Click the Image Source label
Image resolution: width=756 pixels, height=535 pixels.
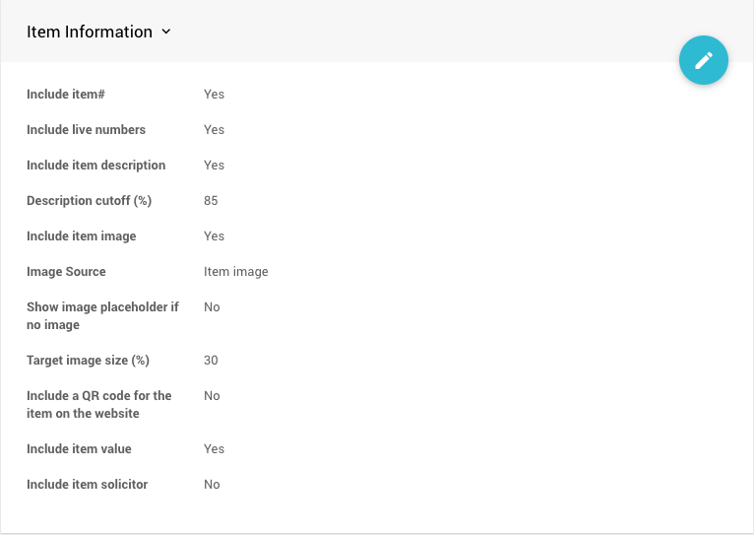(66, 272)
